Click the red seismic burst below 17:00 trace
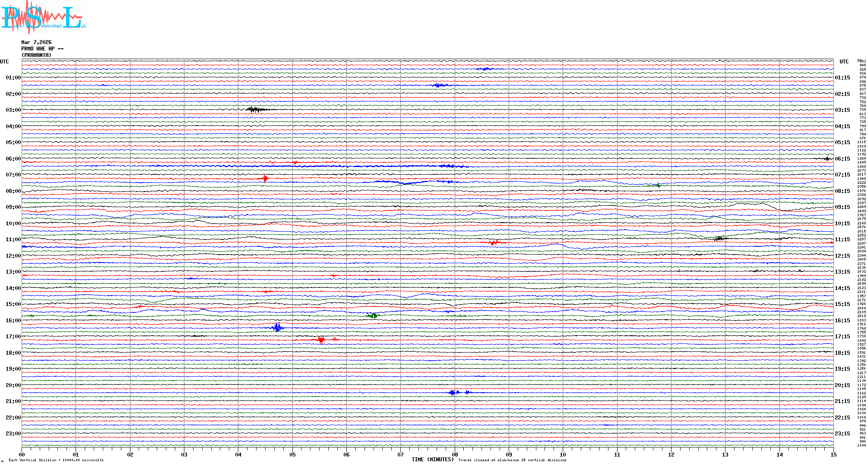The height and width of the screenshot is (466, 868). pyautogui.click(x=321, y=340)
